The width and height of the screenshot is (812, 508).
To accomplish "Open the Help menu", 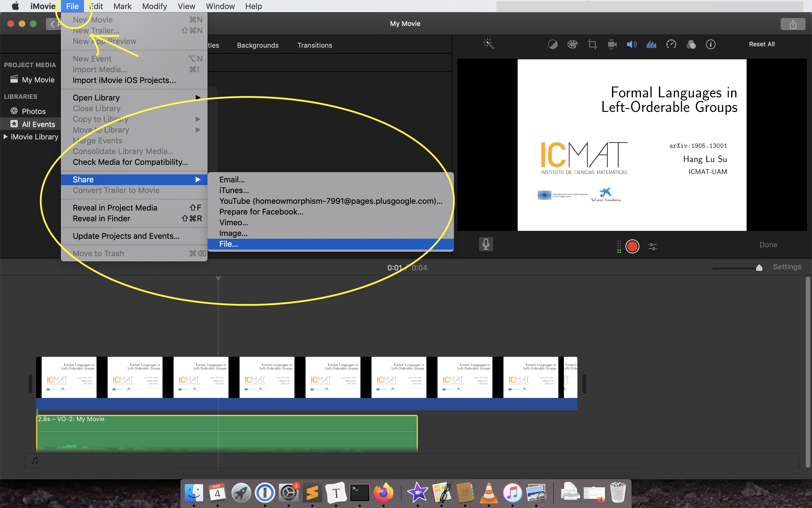I will pos(253,6).
